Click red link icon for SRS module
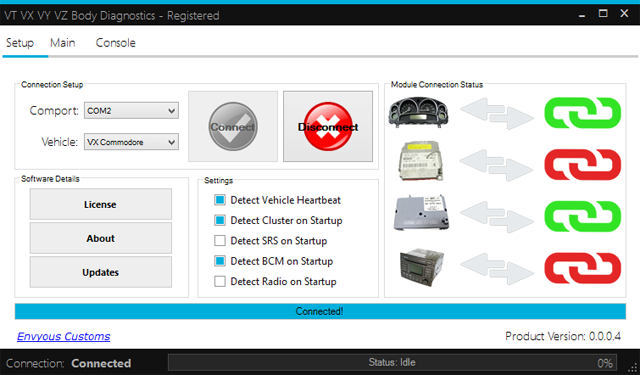 point(582,164)
